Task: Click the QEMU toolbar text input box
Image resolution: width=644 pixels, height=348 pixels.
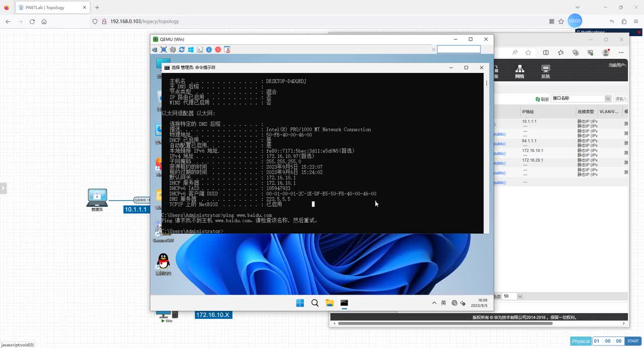Action: point(458,49)
